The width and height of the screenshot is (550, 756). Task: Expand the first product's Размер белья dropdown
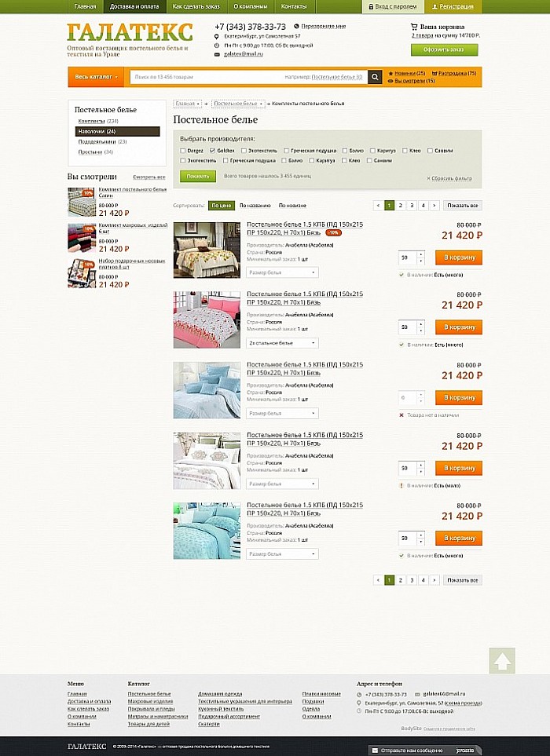tap(282, 272)
